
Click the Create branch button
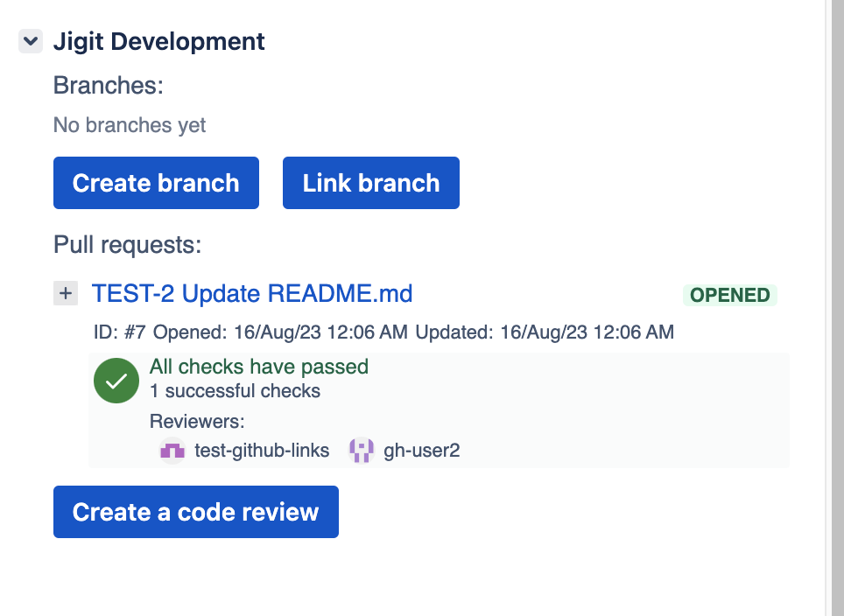point(156,183)
